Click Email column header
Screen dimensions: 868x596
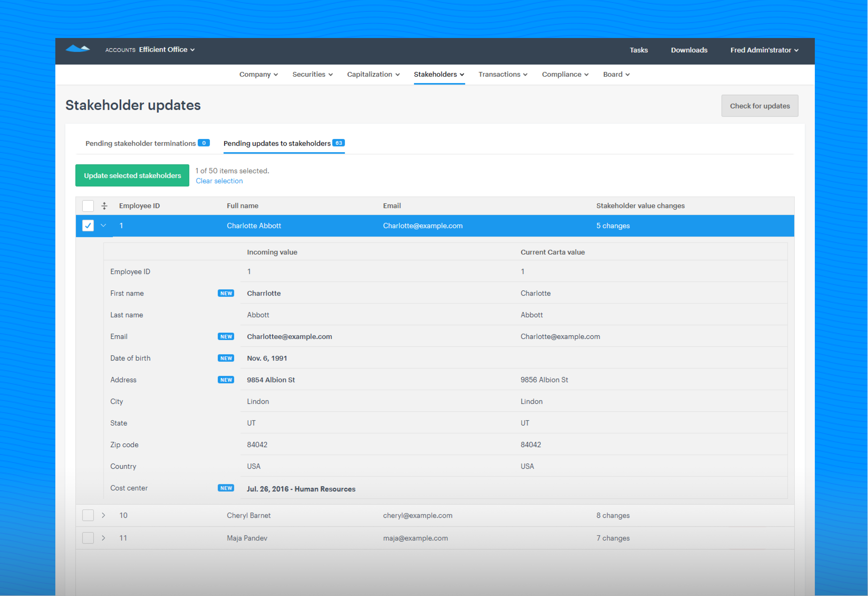click(x=392, y=206)
